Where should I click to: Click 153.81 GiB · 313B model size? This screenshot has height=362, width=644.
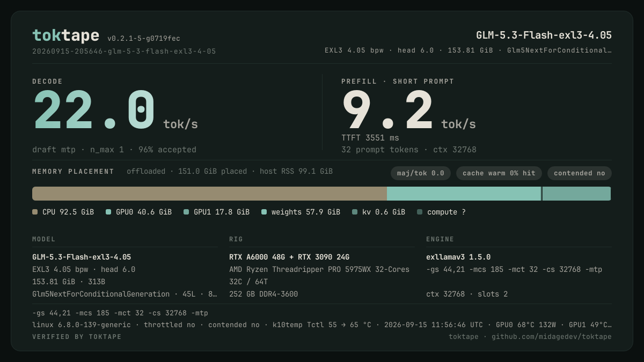(69, 282)
